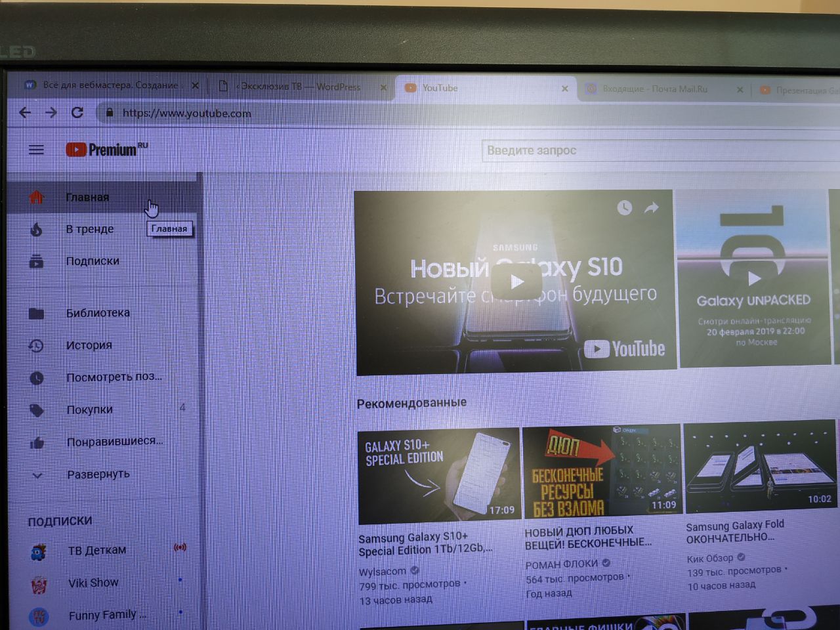Screen dimensions: 840x630
Task: Open the ДЮП бесконечные ресурсы thumbnail
Action: [x=602, y=470]
